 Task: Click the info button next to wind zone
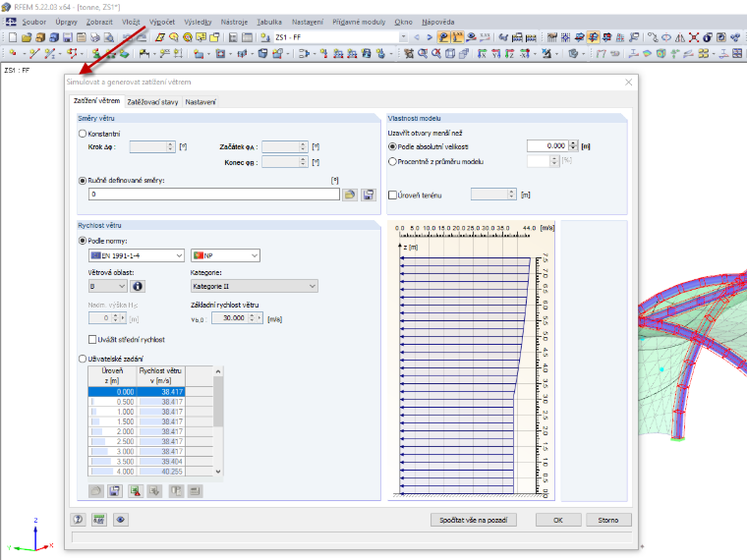[x=138, y=286]
